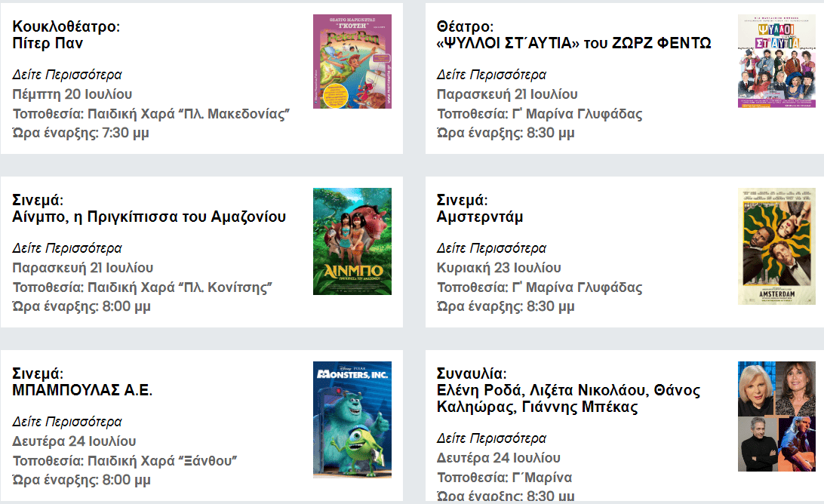This screenshot has height=504, width=824.
Task: Open the «Ψύλλοι στ' αυτιά» theater poster
Action: tap(776, 61)
